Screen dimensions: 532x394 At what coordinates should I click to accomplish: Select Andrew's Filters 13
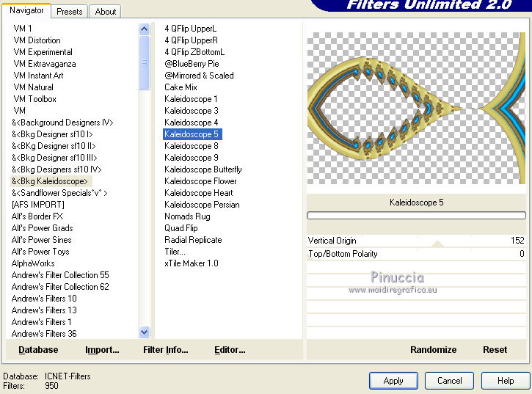(44, 310)
